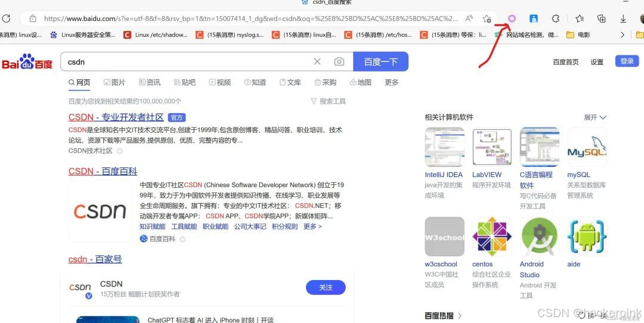
Task: Open C语言编程软件 thumbnail
Action: pyautogui.click(x=539, y=147)
